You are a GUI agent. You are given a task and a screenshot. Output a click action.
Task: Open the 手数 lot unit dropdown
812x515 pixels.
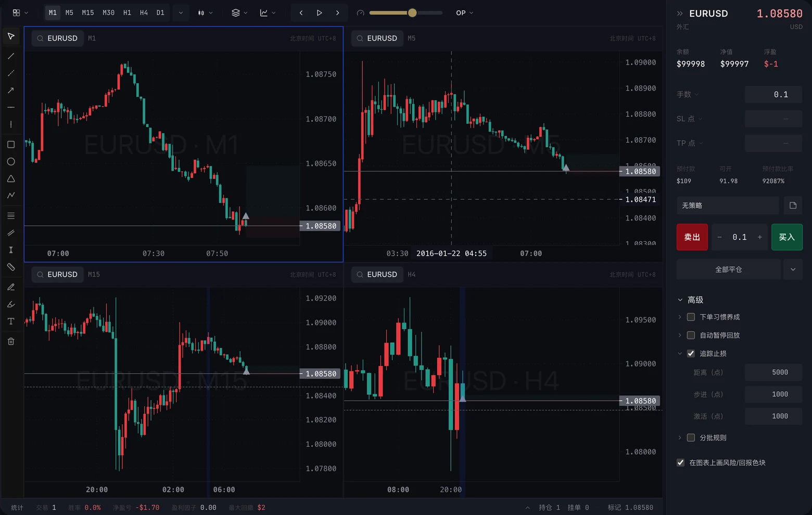pos(688,94)
